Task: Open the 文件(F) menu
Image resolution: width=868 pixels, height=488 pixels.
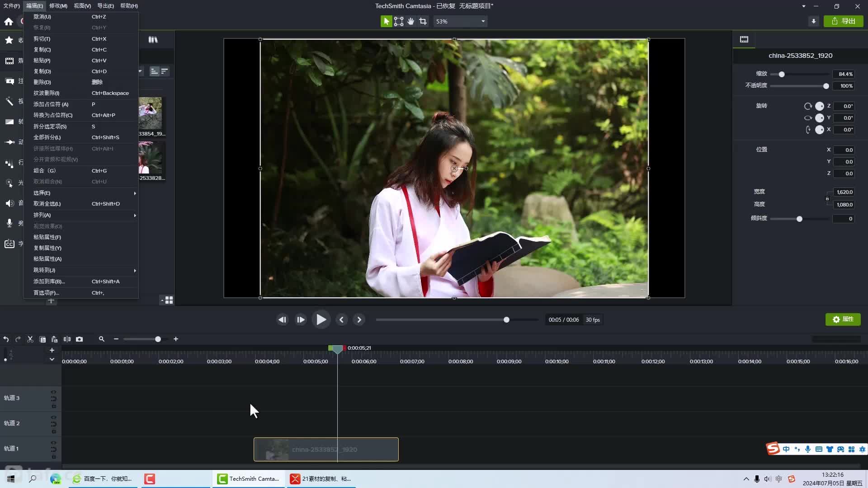Action: tap(12, 6)
